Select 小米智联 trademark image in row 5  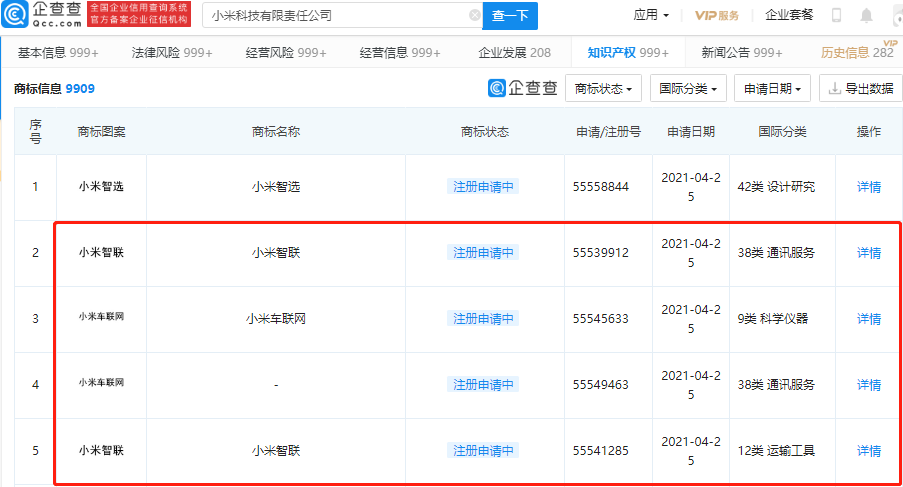[101, 450]
